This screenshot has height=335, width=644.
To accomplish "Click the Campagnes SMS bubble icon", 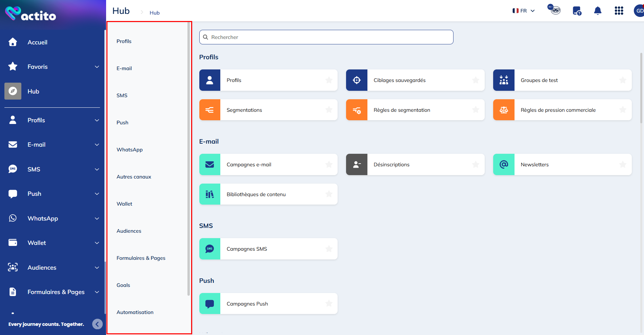I will (209, 249).
